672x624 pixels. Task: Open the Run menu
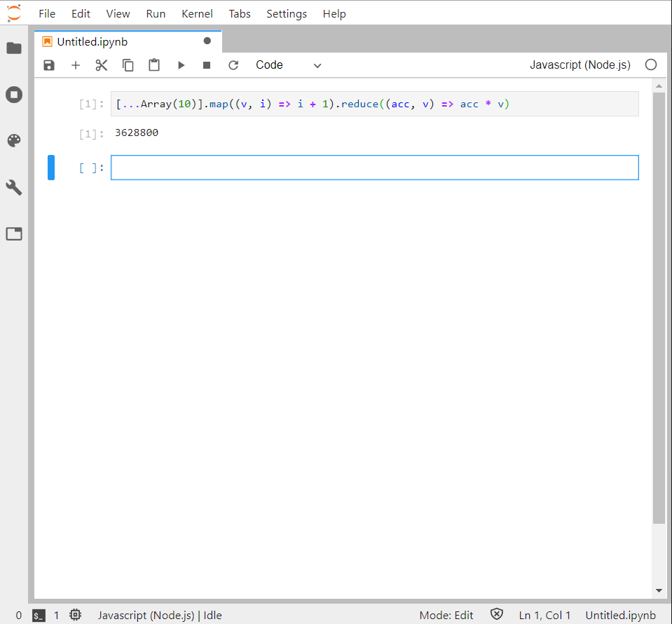(156, 14)
